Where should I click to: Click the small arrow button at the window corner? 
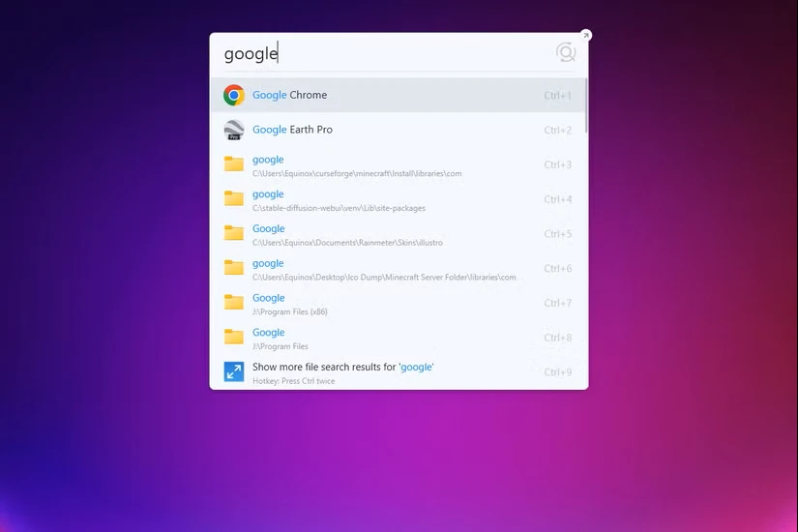[585, 36]
